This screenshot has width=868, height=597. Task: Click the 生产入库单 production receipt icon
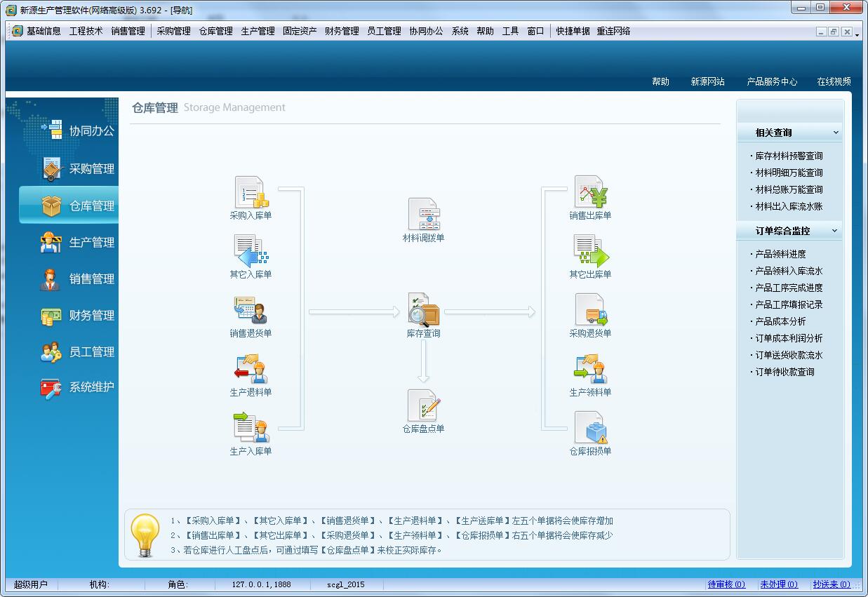pyautogui.click(x=251, y=429)
